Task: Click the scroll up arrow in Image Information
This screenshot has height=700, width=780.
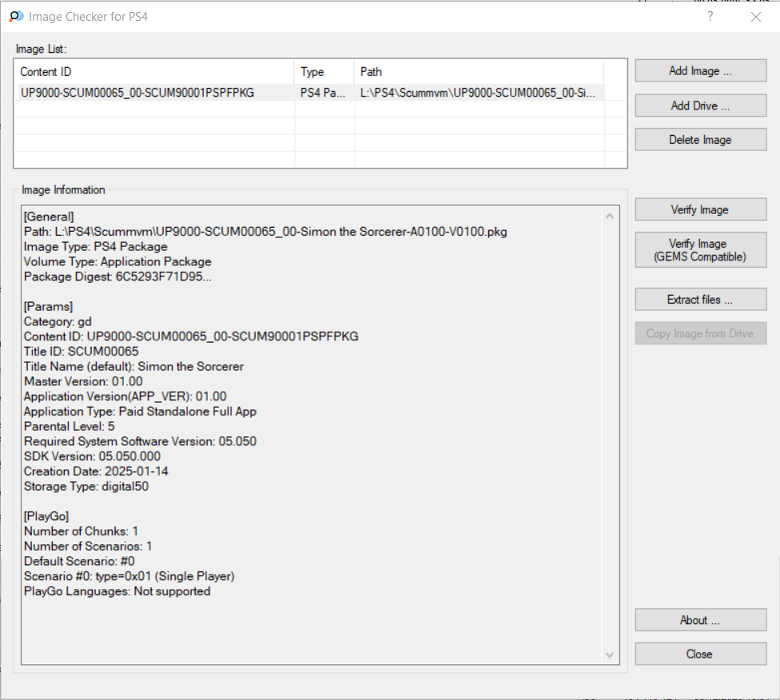Action: (609, 216)
